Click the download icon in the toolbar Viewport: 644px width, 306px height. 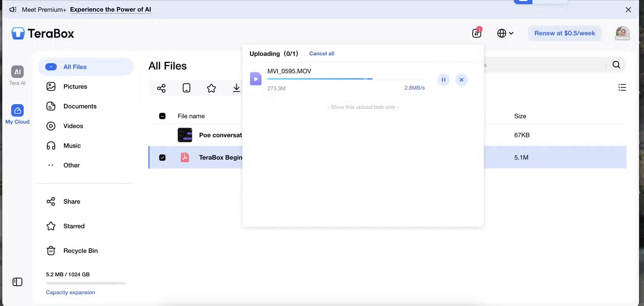click(236, 88)
